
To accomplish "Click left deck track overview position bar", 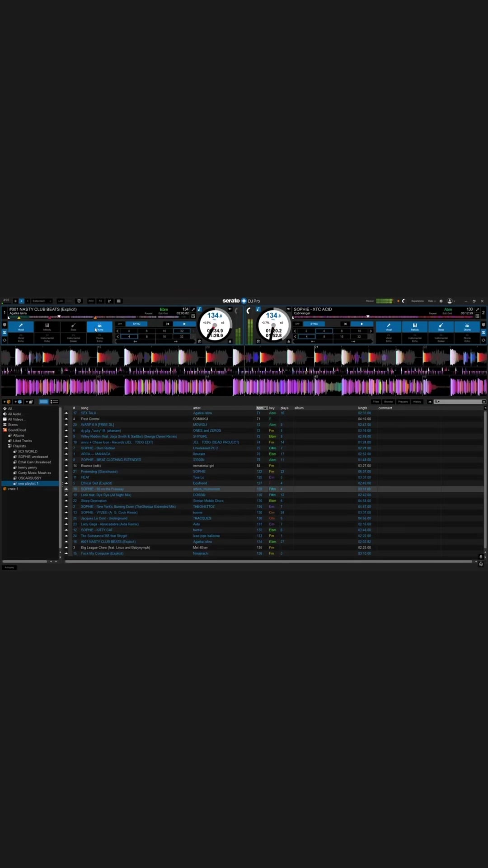I will [99, 317].
